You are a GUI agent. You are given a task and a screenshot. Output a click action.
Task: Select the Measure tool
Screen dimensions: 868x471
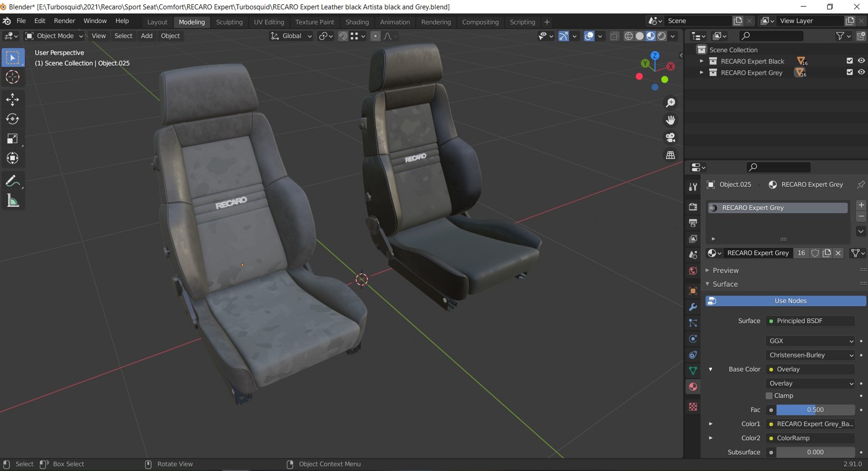(13, 200)
